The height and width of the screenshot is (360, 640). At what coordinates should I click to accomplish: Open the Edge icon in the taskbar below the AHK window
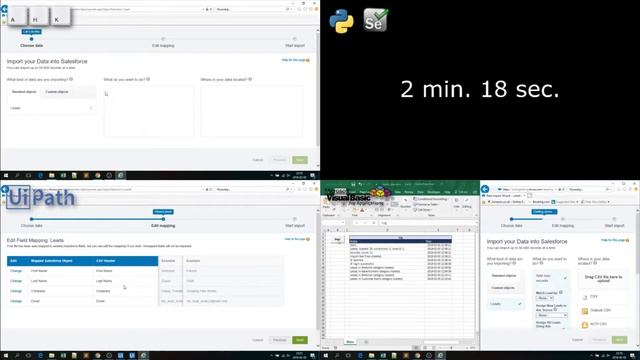(x=40, y=176)
